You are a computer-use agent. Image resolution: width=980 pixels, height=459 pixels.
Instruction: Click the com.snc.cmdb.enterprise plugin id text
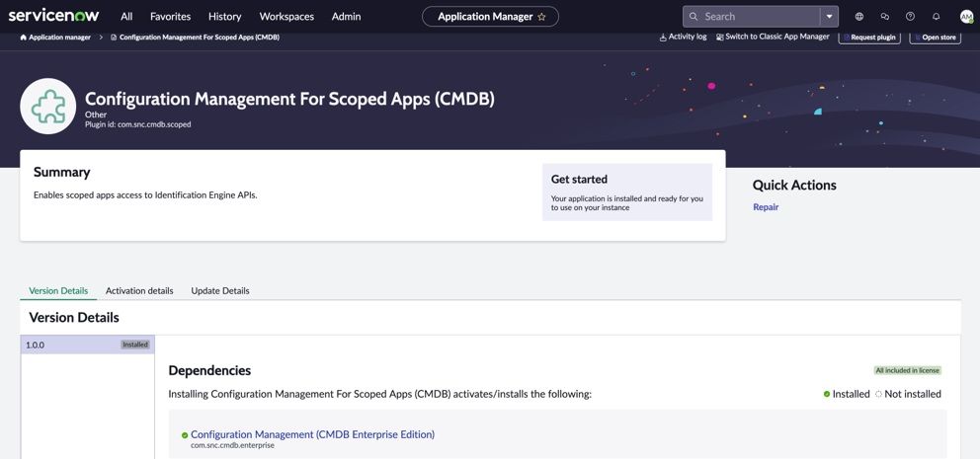coord(232,446)
